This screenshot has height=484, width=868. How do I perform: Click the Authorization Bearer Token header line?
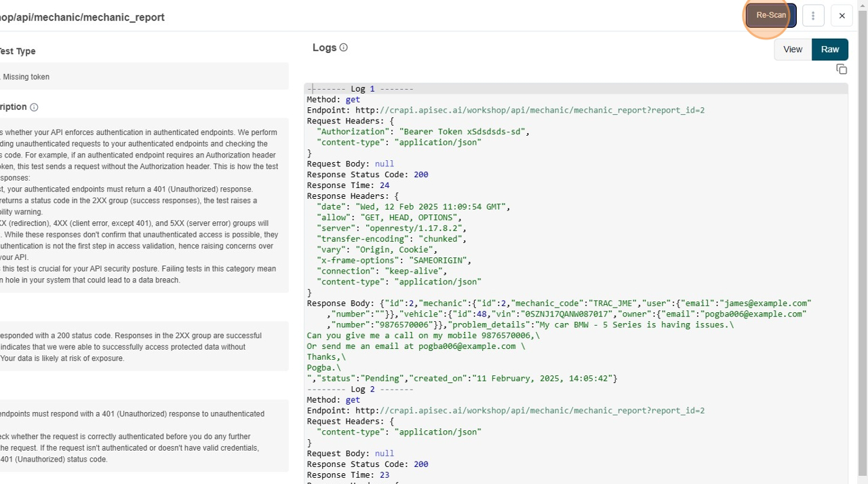click(x=422, y=132)
